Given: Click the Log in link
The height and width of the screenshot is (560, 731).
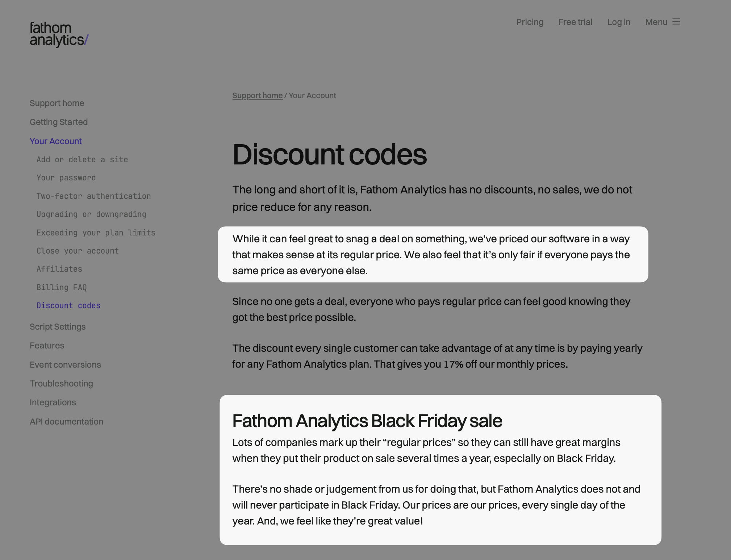Looking at the screenshot, I should click(619, 22).
